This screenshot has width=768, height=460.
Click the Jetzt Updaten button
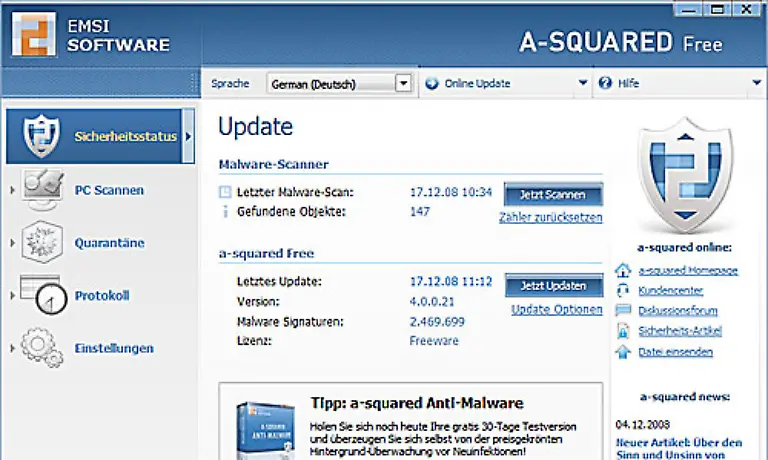pos(553,286)
